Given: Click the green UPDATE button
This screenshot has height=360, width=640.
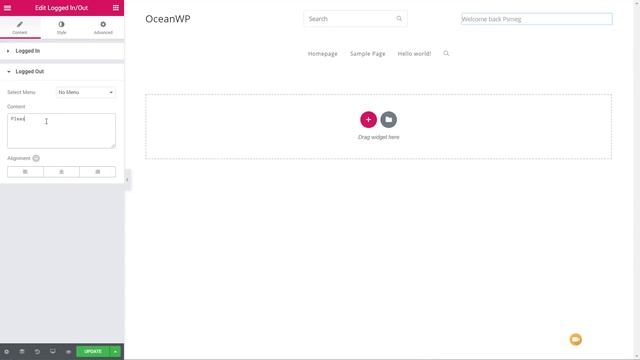Looking at the screenshot, I should (x=93, y=351).
